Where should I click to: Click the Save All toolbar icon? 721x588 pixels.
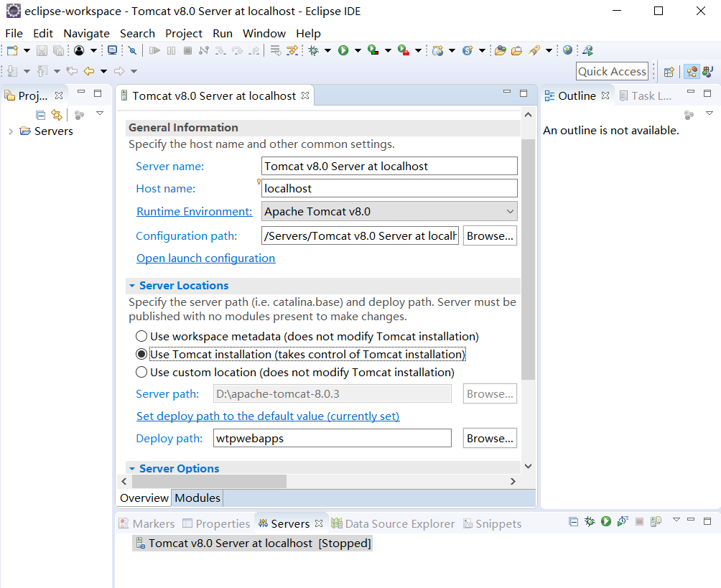58,50
